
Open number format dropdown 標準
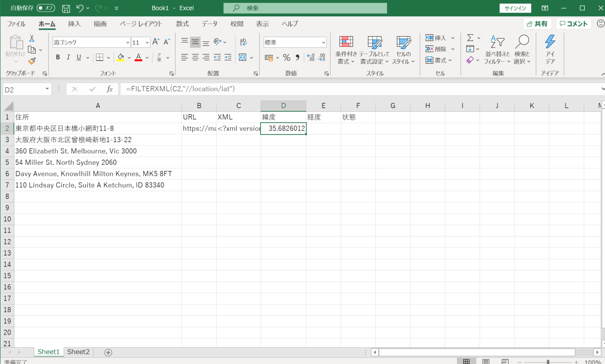pyautogui.click(x=323, y=42)
